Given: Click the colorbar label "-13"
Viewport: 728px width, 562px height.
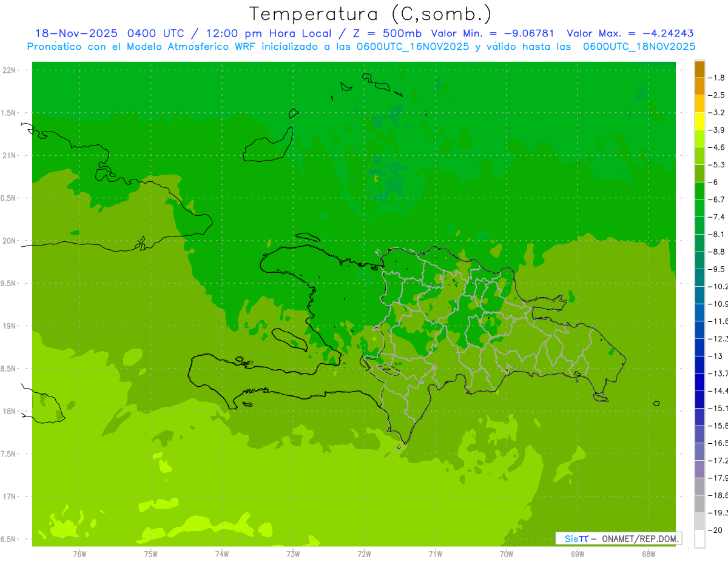Looking at the screenshot, I should pyautogui.click(x=716, y=356).
